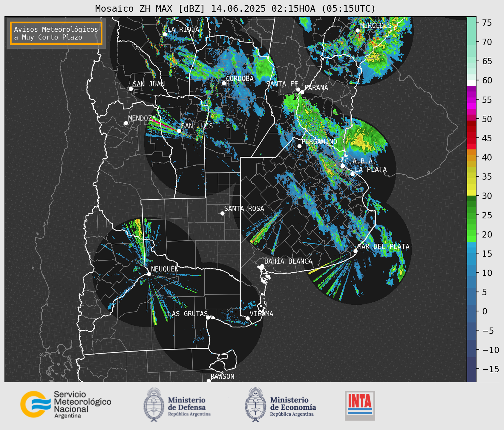Click the MERCEDES city marker
Image resolution: width=504 pixels, height=430 pixels.
357,31
